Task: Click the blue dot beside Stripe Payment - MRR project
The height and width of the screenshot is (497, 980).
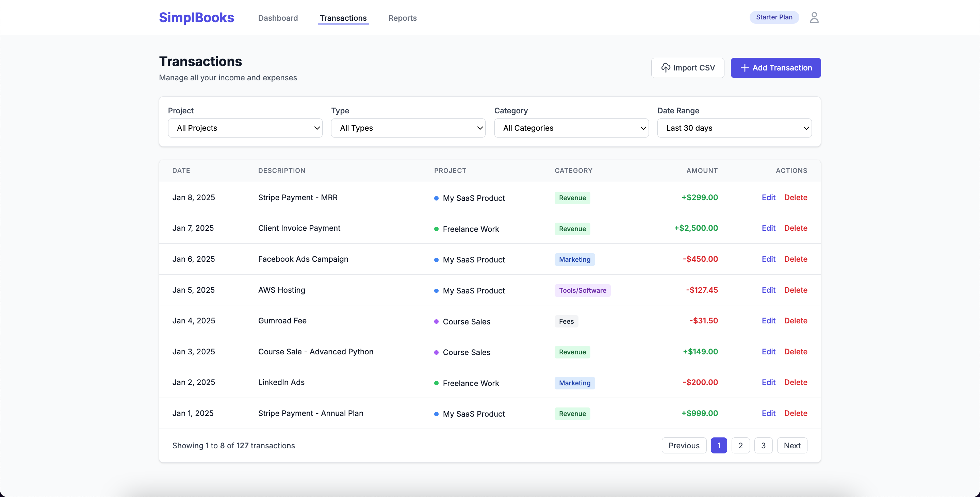Action: click(436, 198)
